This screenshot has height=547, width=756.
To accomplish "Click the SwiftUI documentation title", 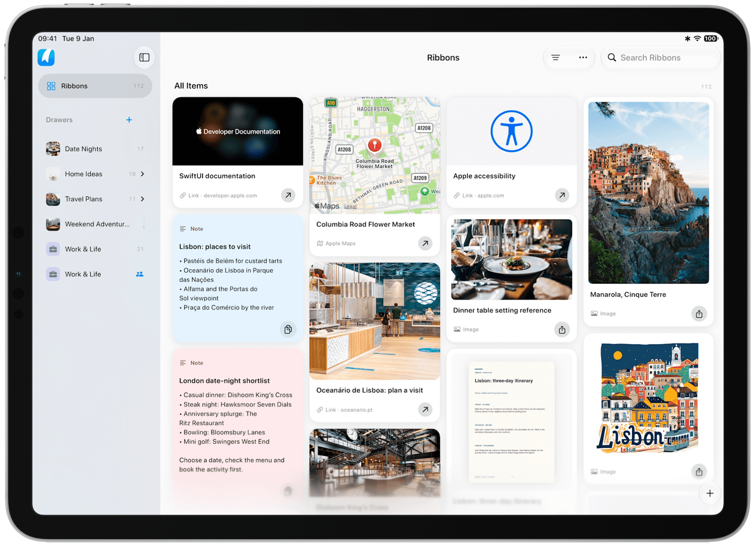I will [217, 176].
